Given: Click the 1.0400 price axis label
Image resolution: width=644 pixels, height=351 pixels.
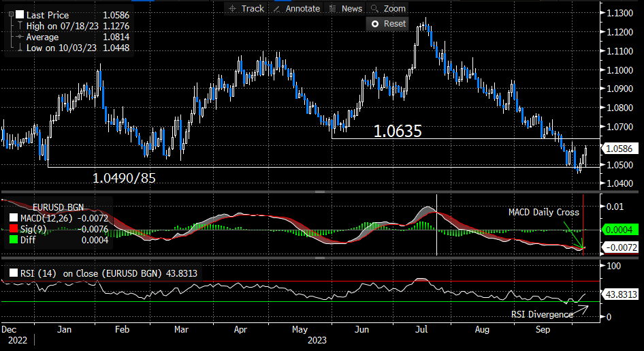Looking at the screenshot, I should [x=619, y=184].
